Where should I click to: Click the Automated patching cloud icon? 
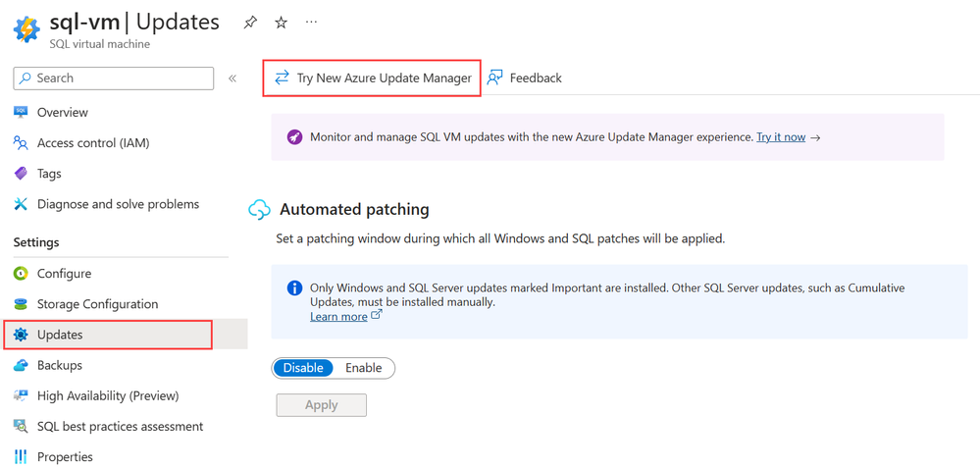tap(259, 210)
